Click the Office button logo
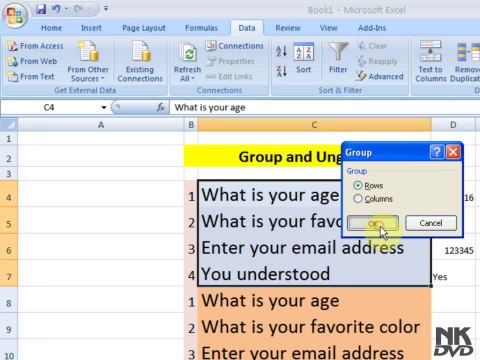The height and width of the screenshot is (360, 480). click(x=15, y=15)
